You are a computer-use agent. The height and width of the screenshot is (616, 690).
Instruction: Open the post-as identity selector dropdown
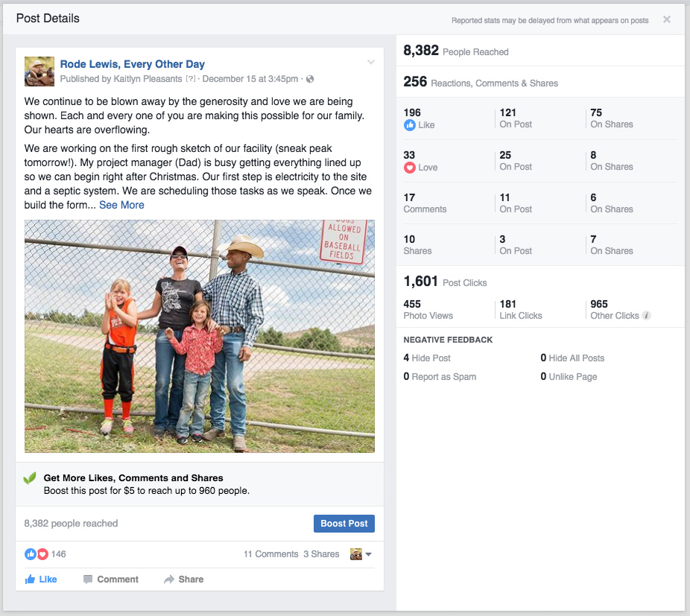click(361, 554)
